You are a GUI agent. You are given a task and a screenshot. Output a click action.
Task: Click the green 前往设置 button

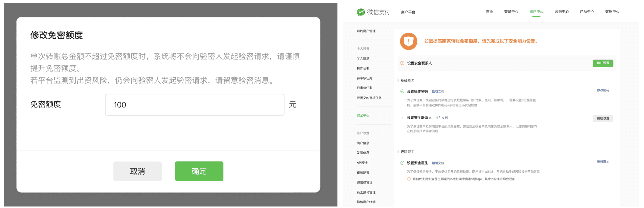603,63
